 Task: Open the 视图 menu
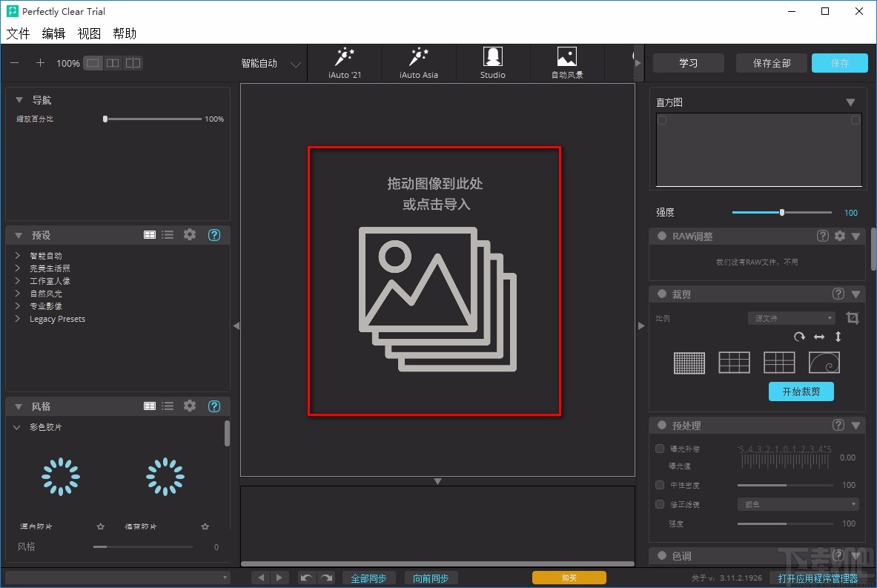[x=89, y=33]
